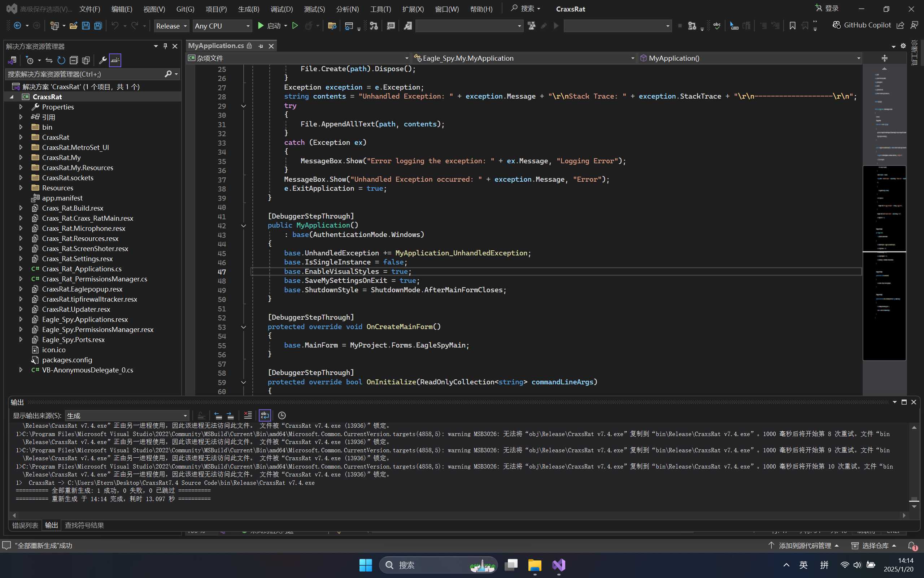Click the 启动 start debugging button
The height and width of the screenshot is (578, 924).
click(269, 26)
